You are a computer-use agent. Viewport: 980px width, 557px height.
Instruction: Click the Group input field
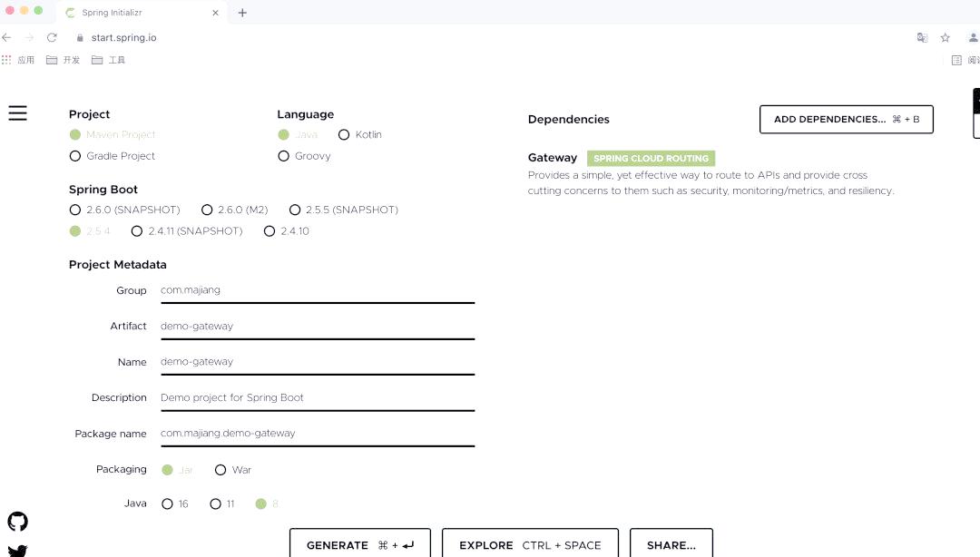click(318, 290)
